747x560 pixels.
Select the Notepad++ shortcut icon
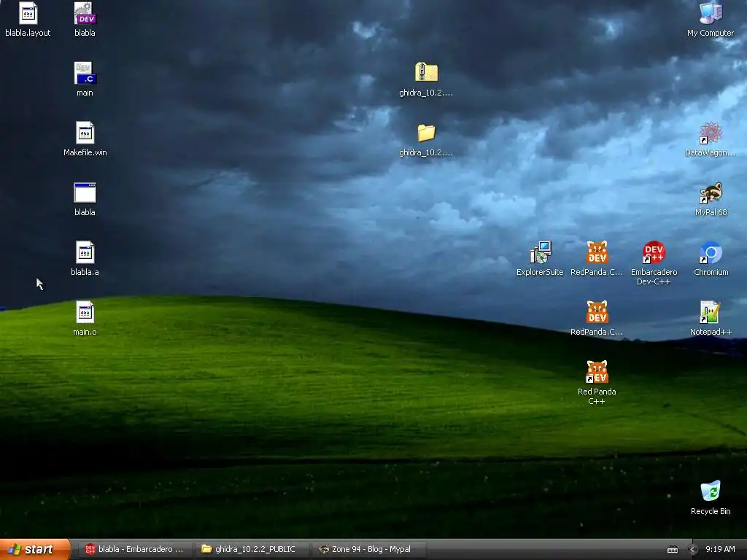[711, 312]
